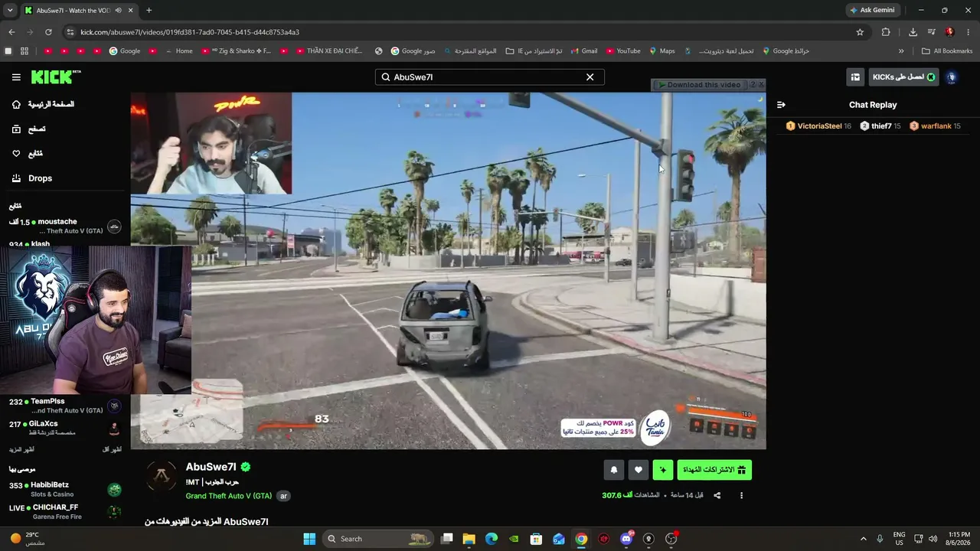Open recommended channel HabibiBetz
980x551 pixels.
(65, 489)
